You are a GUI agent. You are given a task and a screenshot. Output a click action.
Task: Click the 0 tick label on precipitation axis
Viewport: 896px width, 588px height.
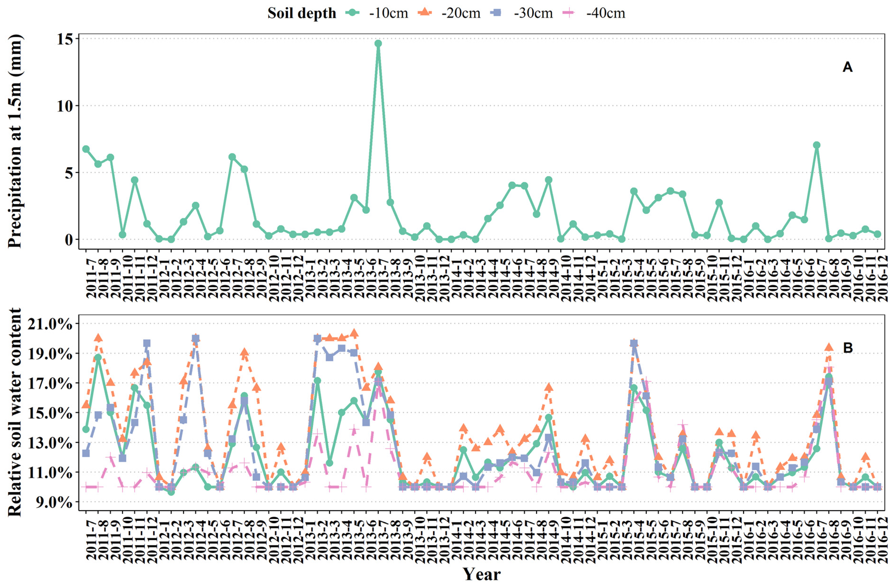coord(69,240)
